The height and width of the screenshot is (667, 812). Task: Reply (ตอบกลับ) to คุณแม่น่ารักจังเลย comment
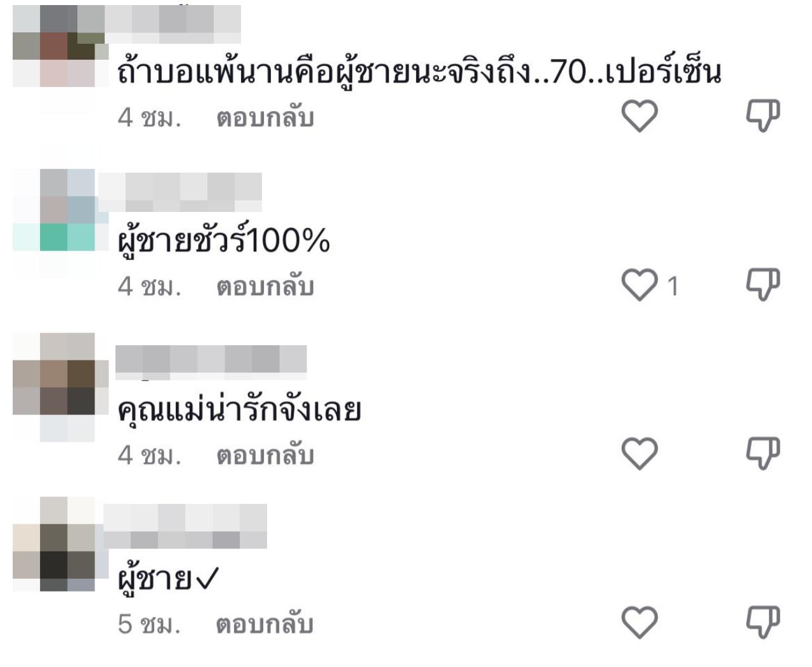click(265, 456)
